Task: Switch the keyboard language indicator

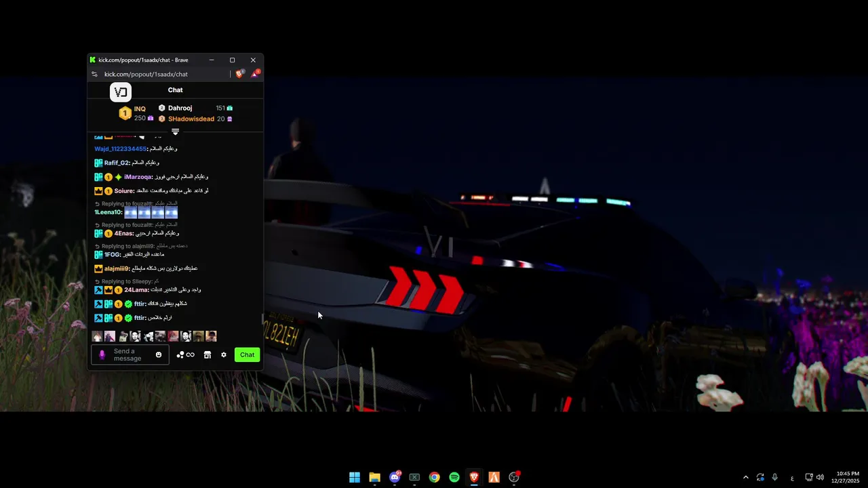Action: (792, 477)
